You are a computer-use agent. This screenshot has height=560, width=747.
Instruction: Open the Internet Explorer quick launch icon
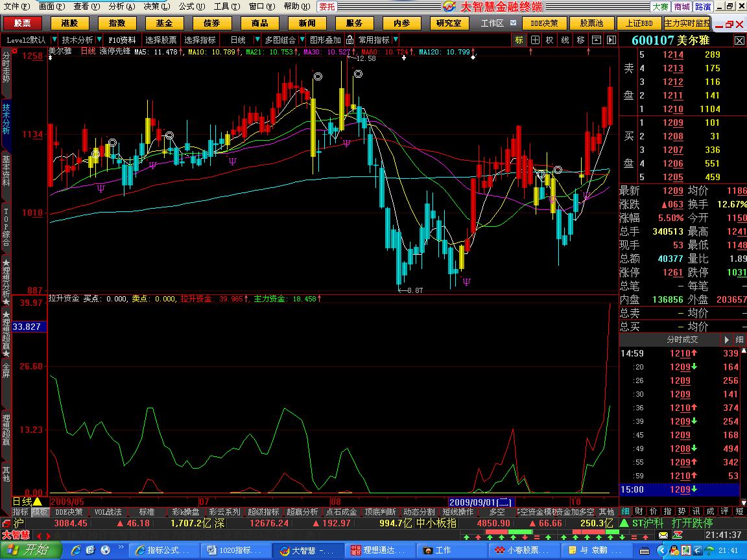pos(76,550)
